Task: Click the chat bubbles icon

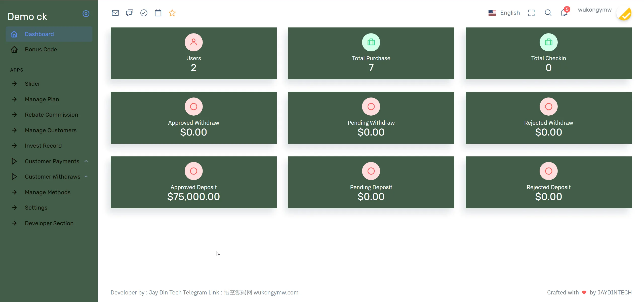Action: pos(130,13)
